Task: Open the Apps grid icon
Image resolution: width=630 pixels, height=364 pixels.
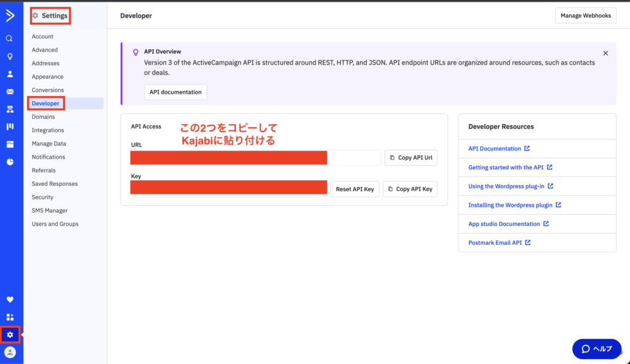Action: pos(10,317)
